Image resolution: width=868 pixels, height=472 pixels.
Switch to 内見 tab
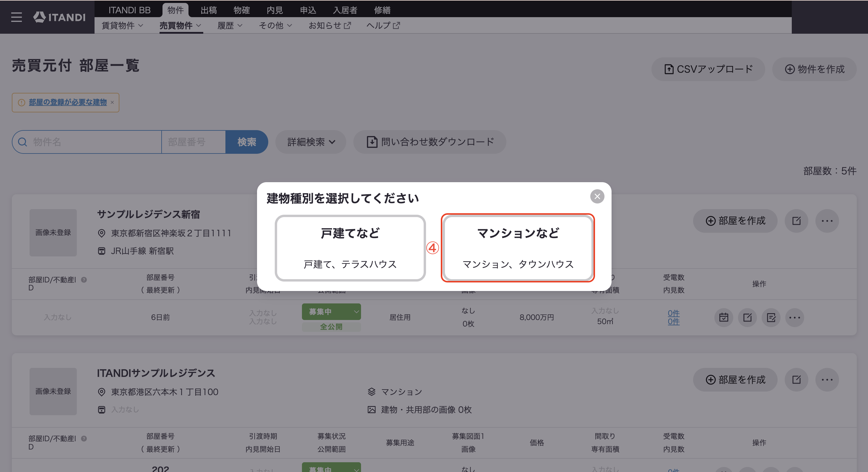click(x=275, y=10)
